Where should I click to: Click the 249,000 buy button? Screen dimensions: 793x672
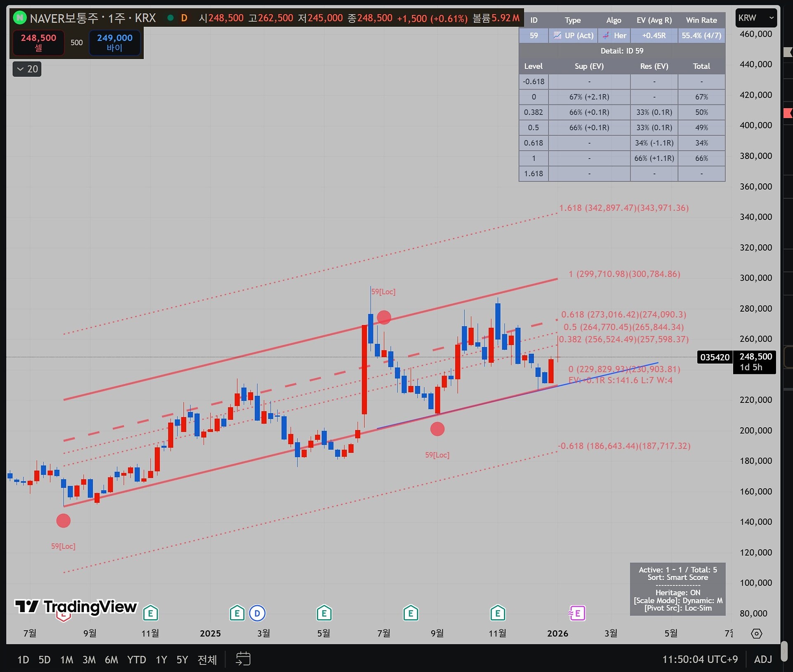click(x=114, y=42)
